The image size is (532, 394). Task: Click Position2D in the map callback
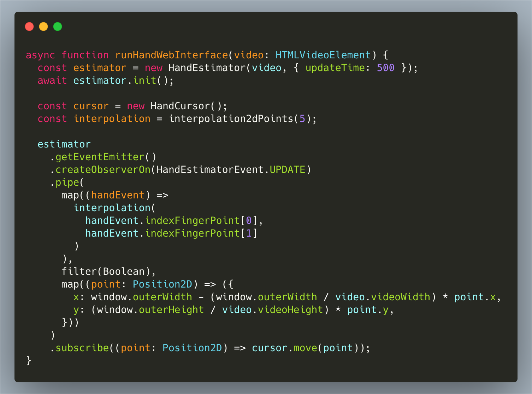click(162, 284)
